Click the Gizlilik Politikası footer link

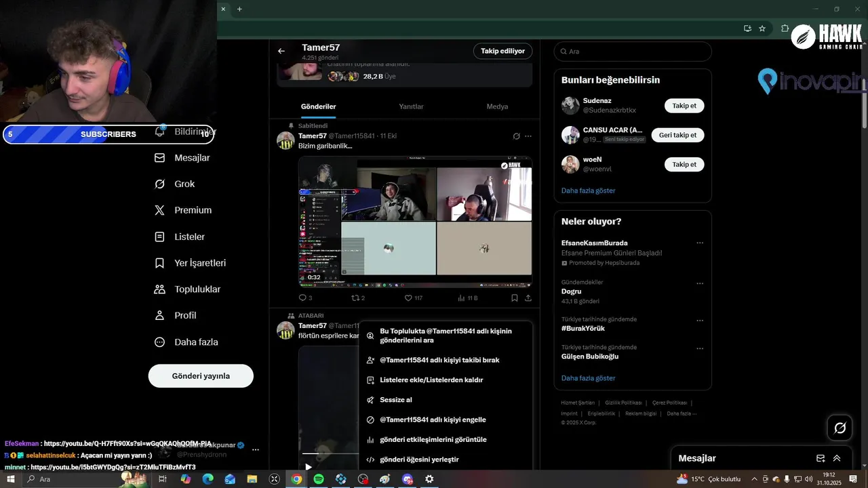[624, 403]
